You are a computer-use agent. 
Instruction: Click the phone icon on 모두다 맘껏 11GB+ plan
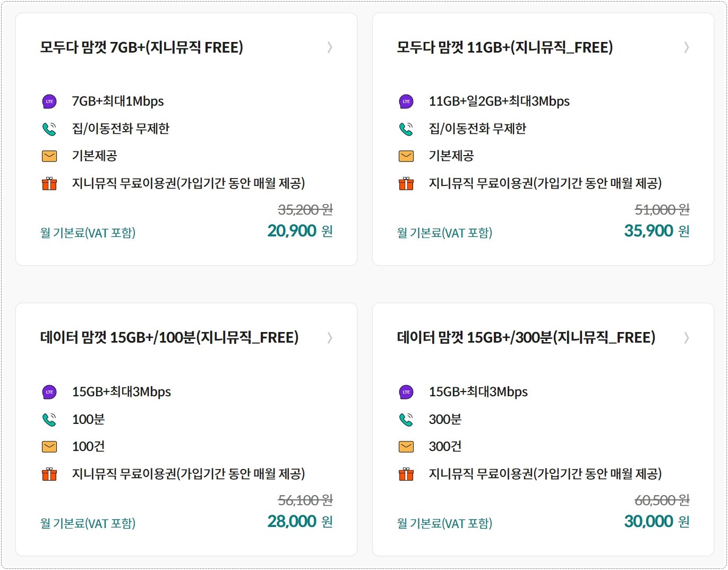[406, 129]
